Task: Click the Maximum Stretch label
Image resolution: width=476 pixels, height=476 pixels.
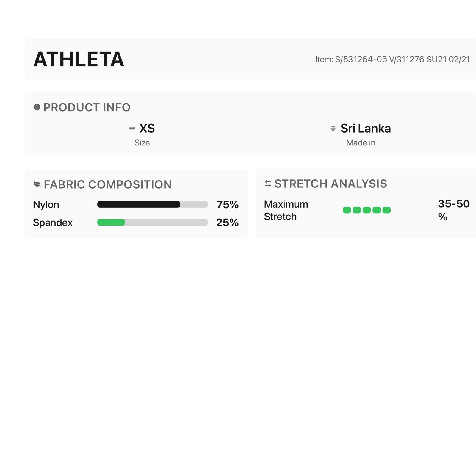Action: (286, 210)
